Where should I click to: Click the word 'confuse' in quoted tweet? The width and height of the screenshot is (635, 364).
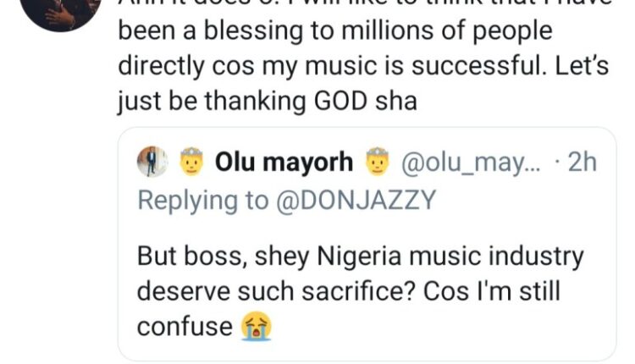coord(185,327)
